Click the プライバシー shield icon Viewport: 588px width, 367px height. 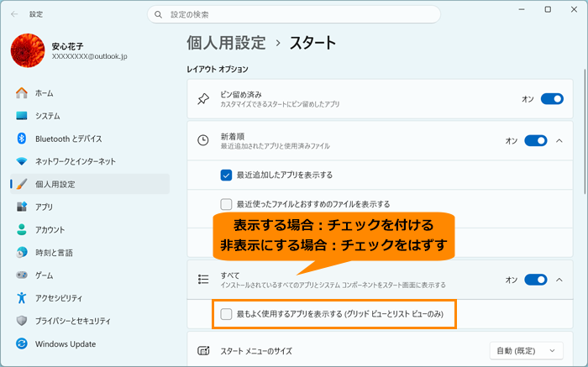tap(22, 321)
